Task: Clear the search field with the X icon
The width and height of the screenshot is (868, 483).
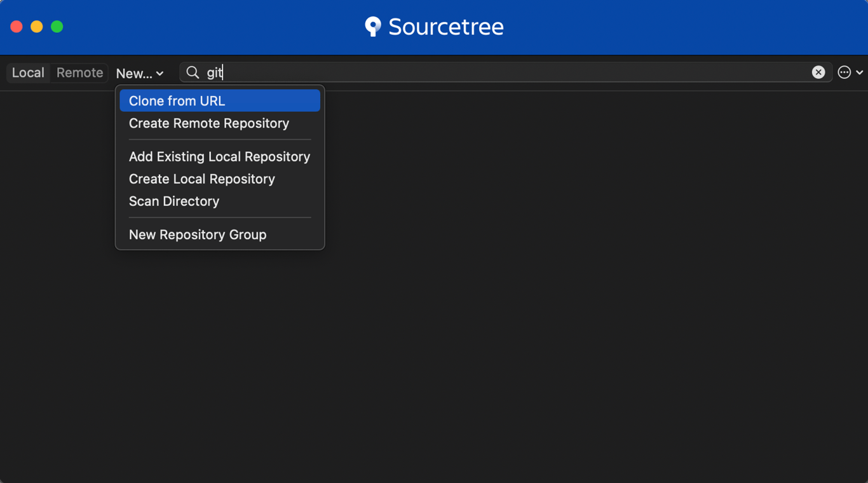Action: (818, 72)
